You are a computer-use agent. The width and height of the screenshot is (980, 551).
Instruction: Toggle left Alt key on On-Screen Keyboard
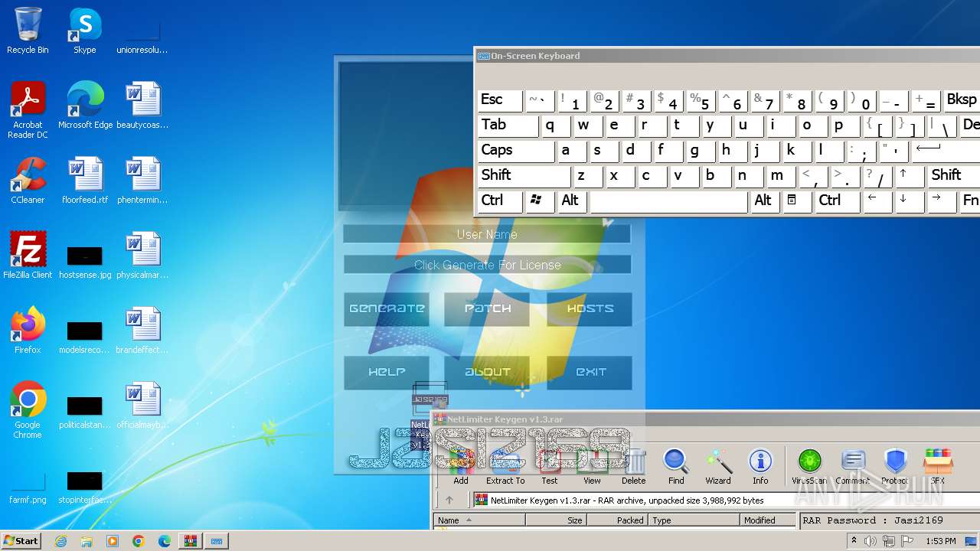572,201
